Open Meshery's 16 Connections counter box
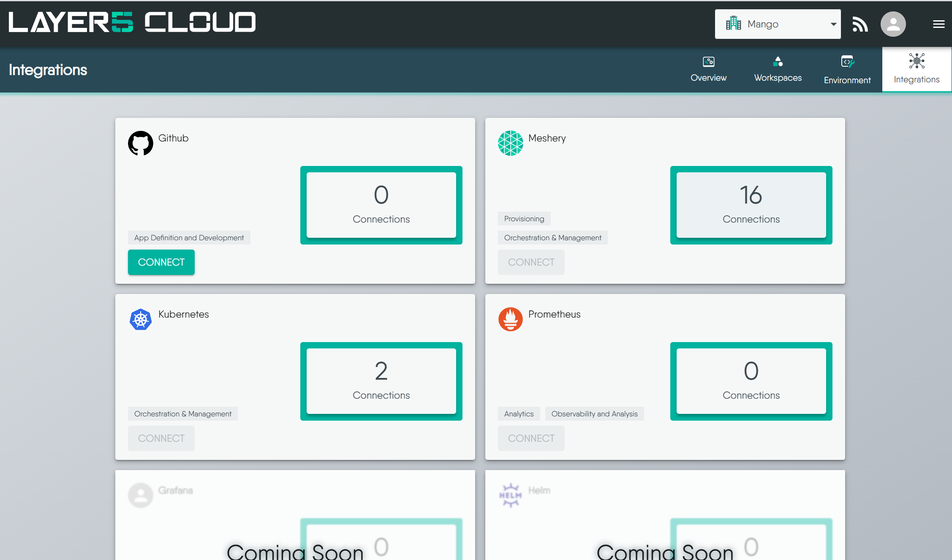 (x=751, y=205)
